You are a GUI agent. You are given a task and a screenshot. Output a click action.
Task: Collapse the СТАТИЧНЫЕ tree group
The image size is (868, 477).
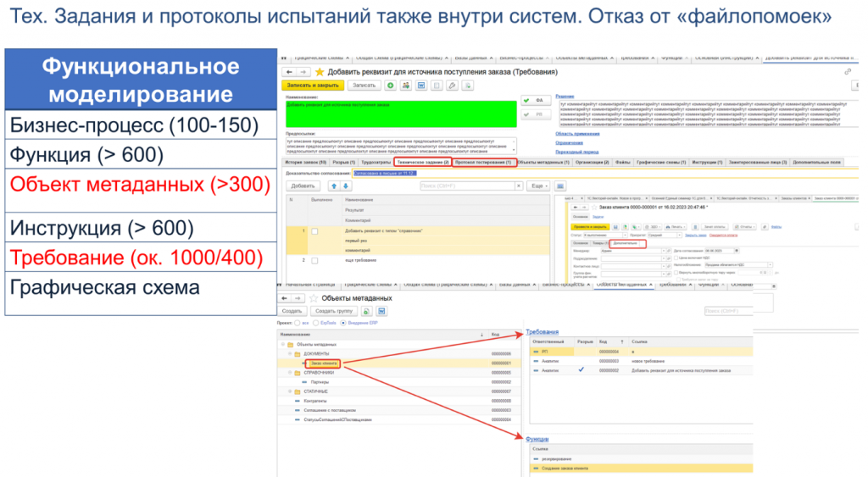pos(290,391)
